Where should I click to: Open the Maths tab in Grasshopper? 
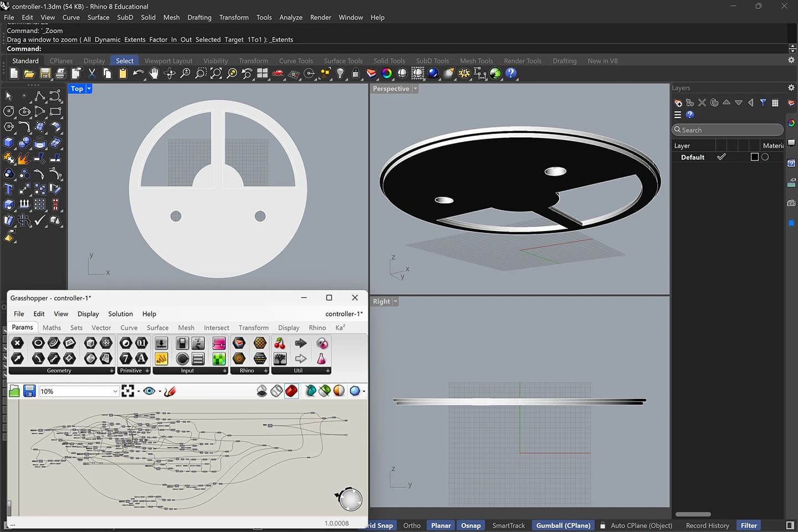(x=52, y=328)
